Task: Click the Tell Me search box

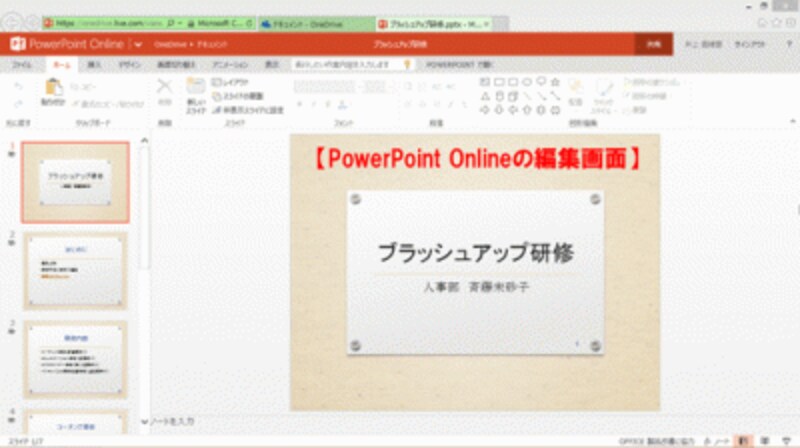Action: point(353,65)
